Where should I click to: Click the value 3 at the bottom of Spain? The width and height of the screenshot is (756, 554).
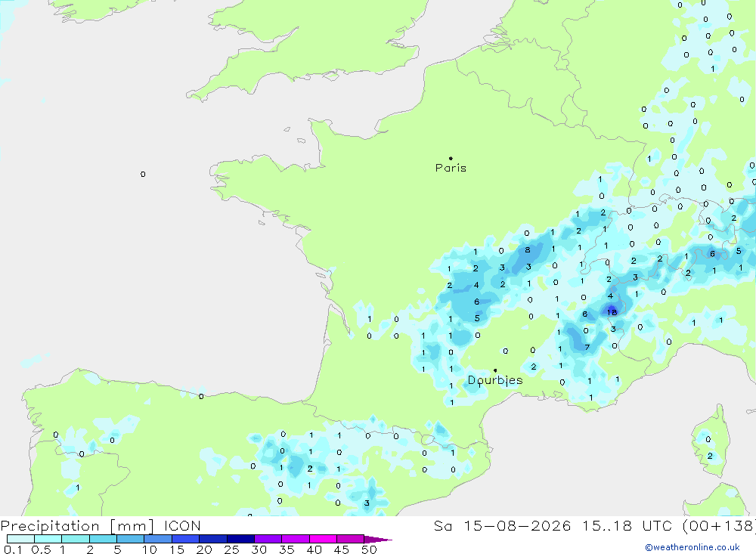coord(367,503)
